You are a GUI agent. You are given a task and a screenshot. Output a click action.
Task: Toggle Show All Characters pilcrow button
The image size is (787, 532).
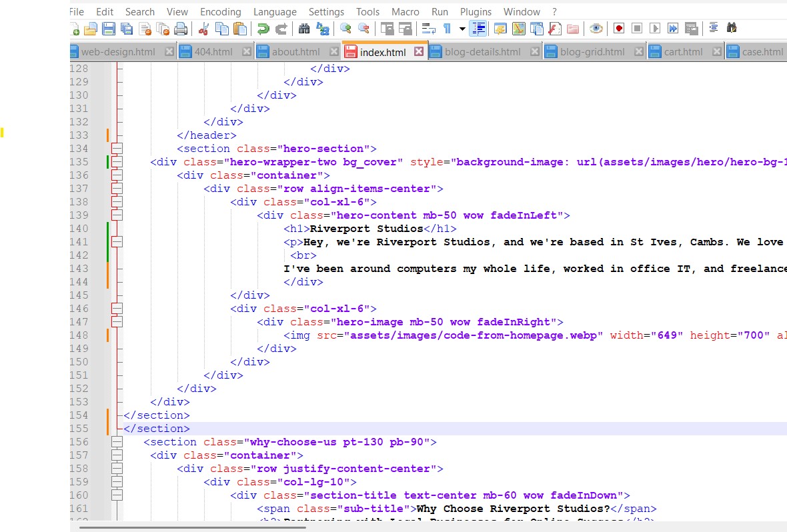[x=447, y=29]
